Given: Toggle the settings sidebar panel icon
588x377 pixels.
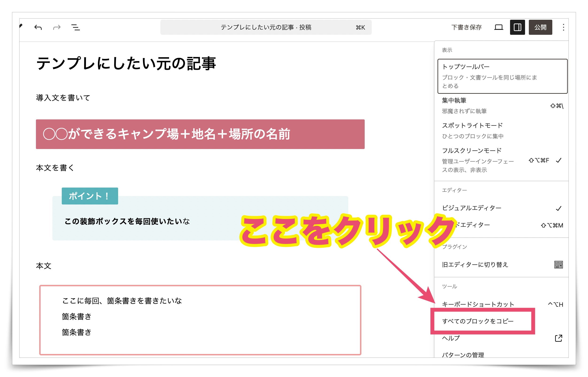Looking at the screenshot, I should coord(517,27).
